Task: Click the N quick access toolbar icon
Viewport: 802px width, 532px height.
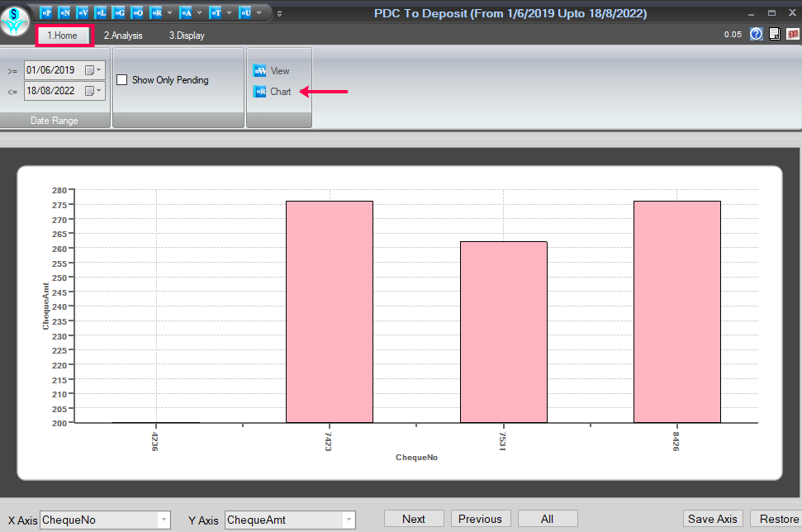Action: [x=64, y=13]
